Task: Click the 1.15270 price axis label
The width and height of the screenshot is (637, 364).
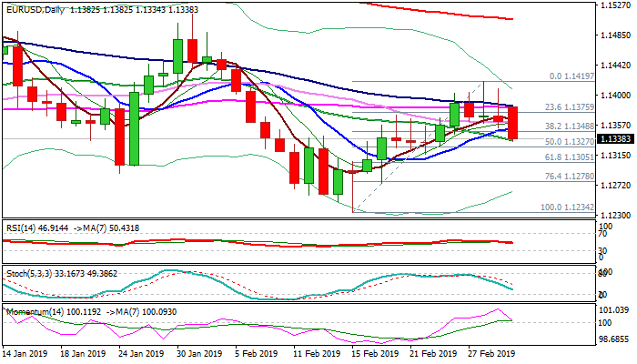Action: tap(615, 5)
